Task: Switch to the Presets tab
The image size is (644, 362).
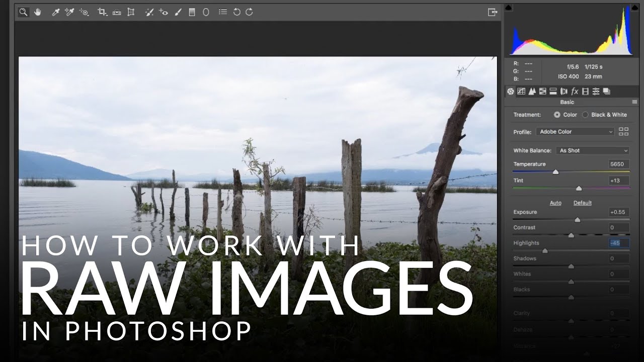Action: 596,92
